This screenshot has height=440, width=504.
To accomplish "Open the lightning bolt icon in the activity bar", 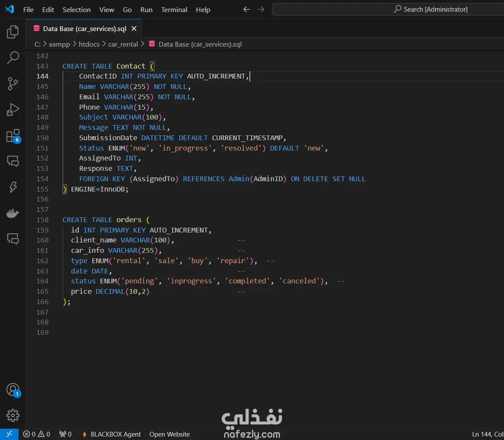I will point(13,187).
